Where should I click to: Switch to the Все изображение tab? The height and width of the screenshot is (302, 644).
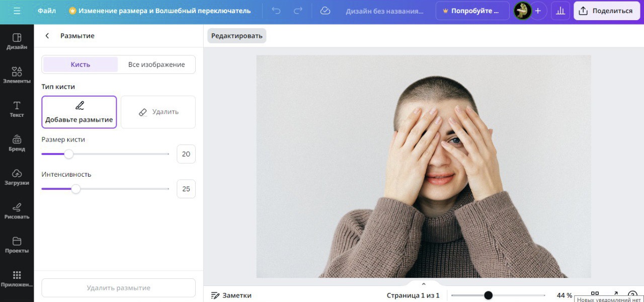point(156,64)
